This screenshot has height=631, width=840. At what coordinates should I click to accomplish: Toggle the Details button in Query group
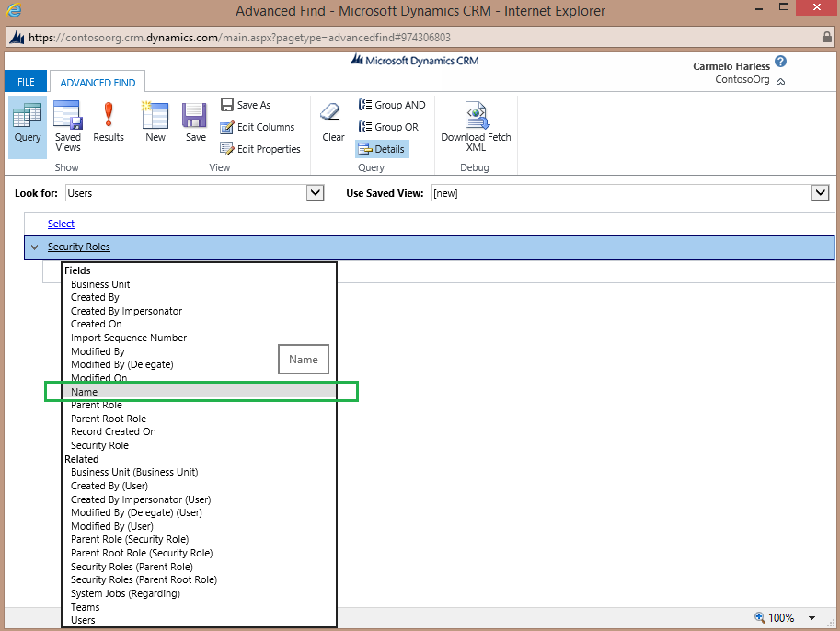tap(382, 149)
